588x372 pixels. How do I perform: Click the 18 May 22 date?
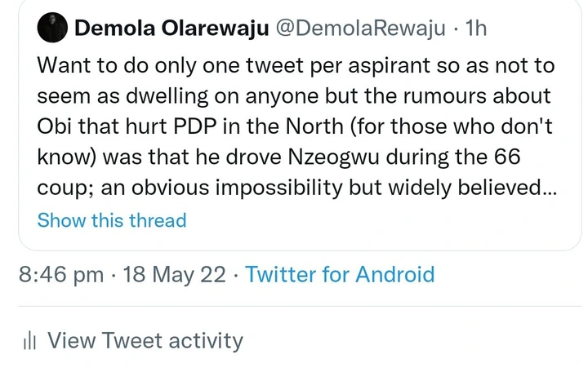173,274
